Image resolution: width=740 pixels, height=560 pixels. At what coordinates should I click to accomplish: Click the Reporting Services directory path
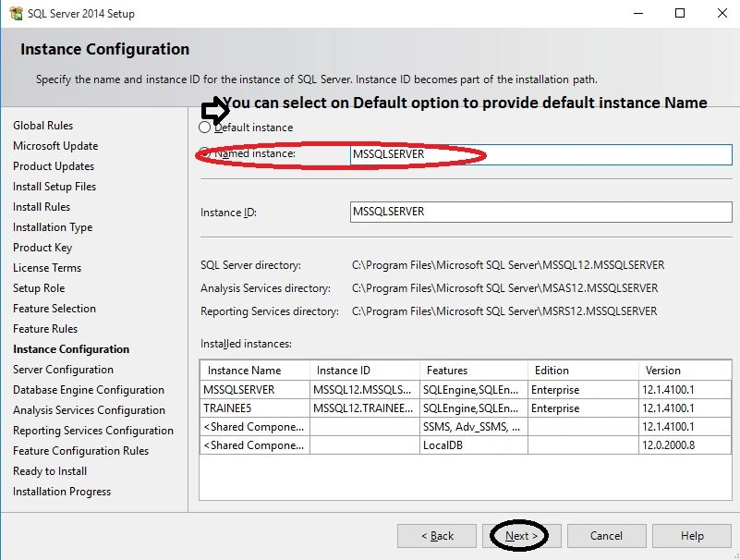click(504, 311)
